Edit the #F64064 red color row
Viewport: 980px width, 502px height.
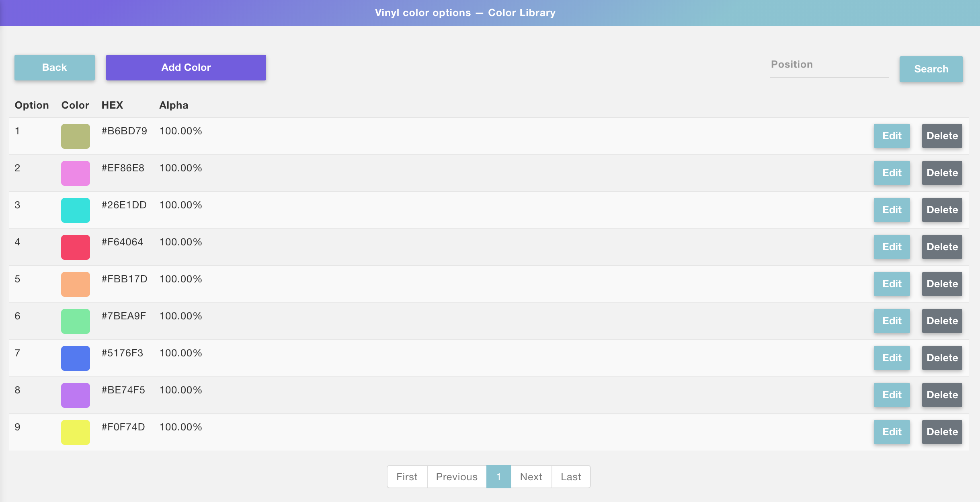click(892, 247)
